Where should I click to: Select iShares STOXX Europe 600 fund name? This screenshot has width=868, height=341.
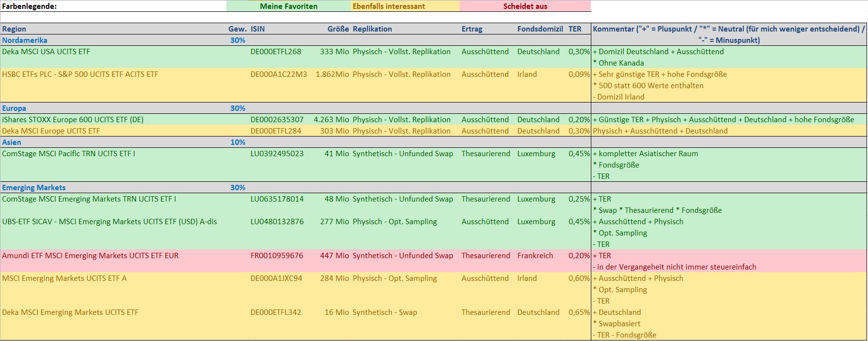coord(72,120)
